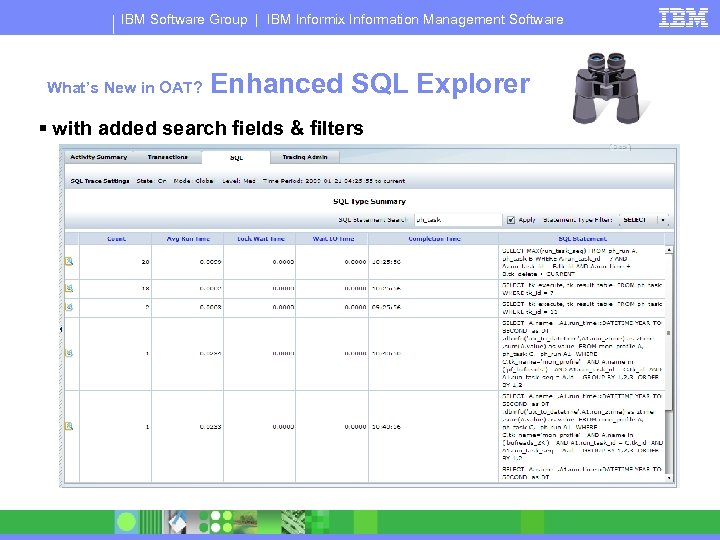Image resolution: width=720 pixels, height=540 pixels.
Task: Sort by the Avg Run Time column header
Action: 188,239
